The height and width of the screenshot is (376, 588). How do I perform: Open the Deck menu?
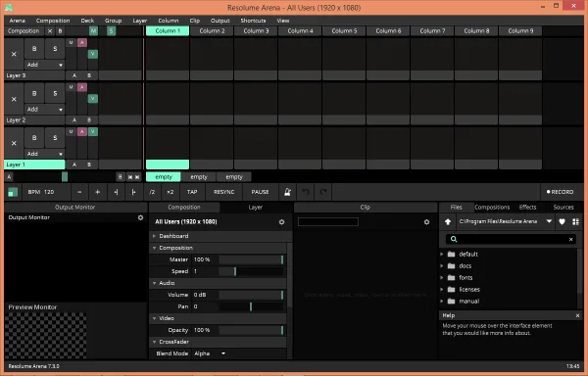[x=87, y=21]
